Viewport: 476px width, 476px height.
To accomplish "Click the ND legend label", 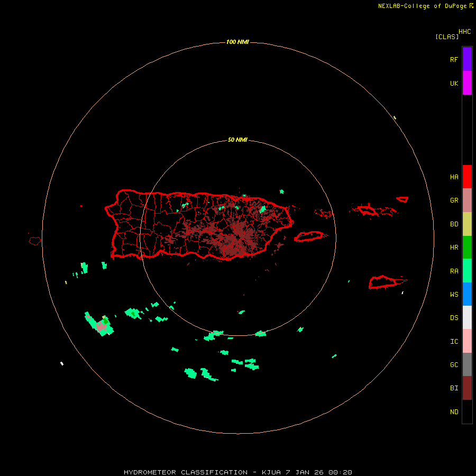I will tap(454, 412).
